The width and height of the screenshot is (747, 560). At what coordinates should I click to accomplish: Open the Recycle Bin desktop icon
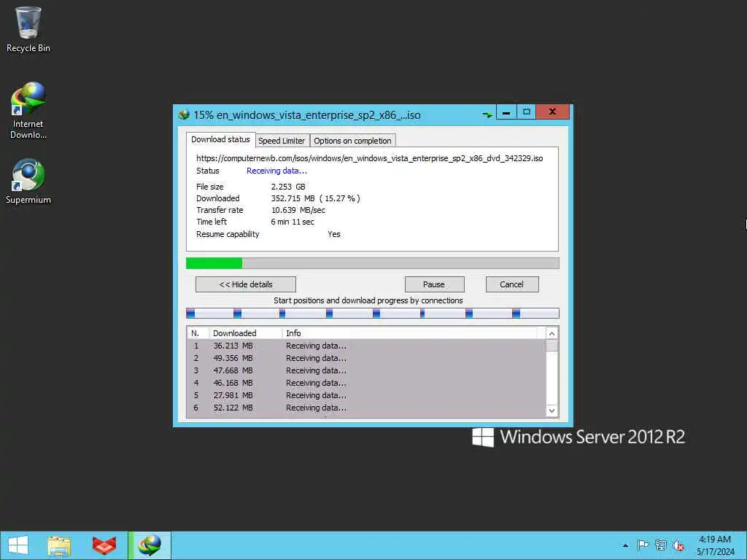click(28, 29)
